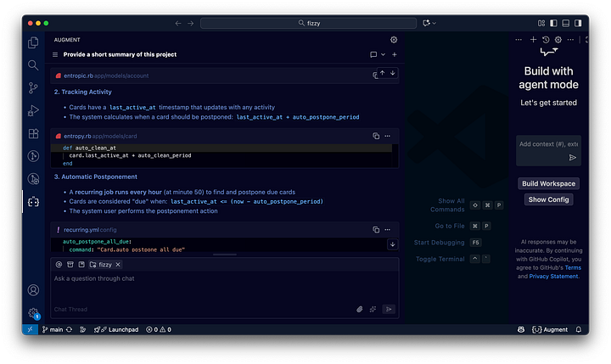Open the entropic.rb file link
Screen dimensions: 611x364
pyautogui.click(x=78, y=76)
